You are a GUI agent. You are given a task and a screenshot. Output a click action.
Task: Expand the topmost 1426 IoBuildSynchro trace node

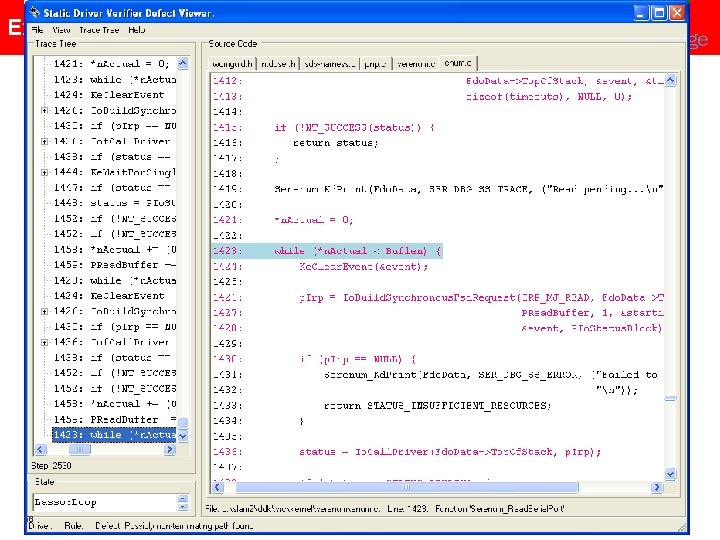point(44,111)
